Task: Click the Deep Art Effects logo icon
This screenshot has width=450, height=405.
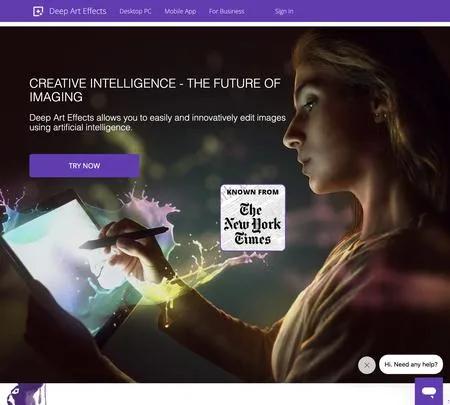Action: click(38, 11)
